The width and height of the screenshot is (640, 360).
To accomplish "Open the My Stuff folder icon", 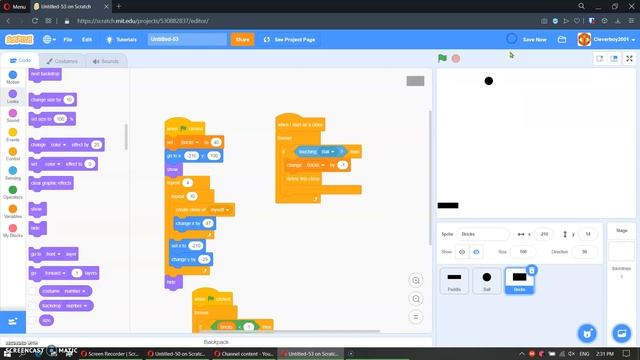I will tap(562, 40).
